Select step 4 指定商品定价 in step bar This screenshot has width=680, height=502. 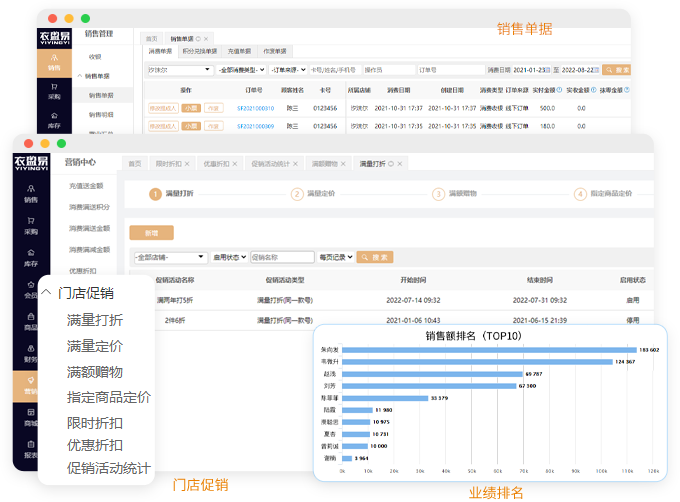pyautogui.click(x=603, y=193)
